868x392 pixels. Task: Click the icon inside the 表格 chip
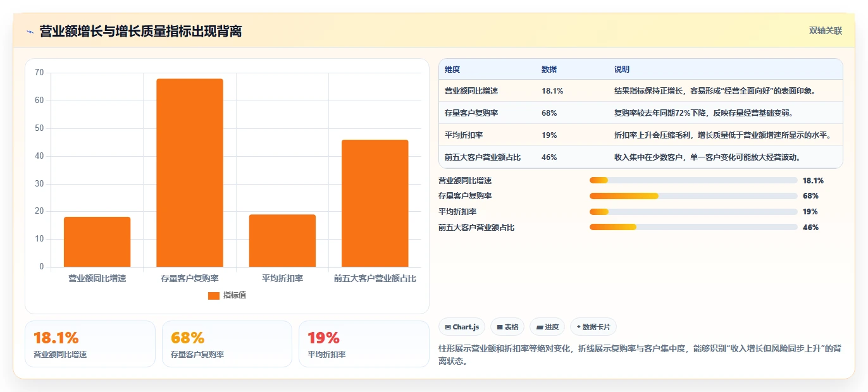(x=500, y=327)
